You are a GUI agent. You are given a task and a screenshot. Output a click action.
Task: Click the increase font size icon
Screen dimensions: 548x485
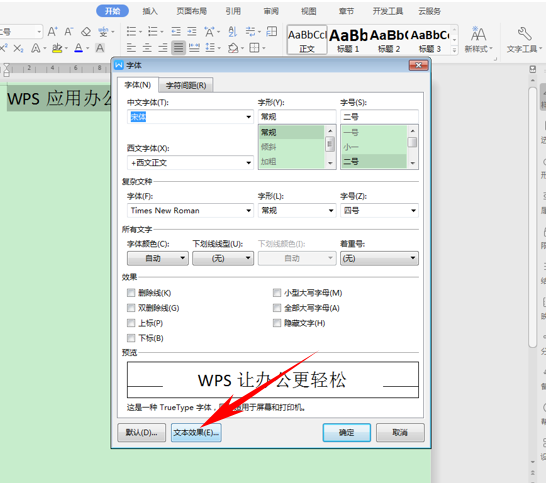pyautogui.click(x=52, y=32)
